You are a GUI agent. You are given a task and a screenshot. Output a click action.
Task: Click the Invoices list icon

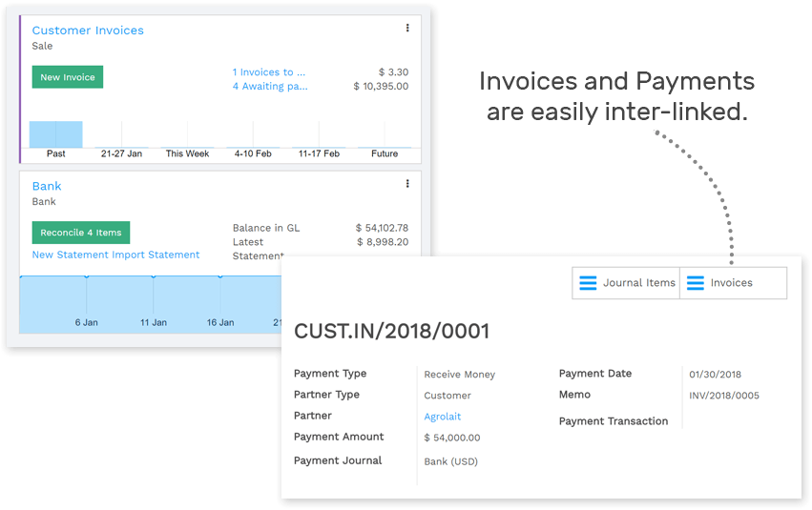click(696, 283)
